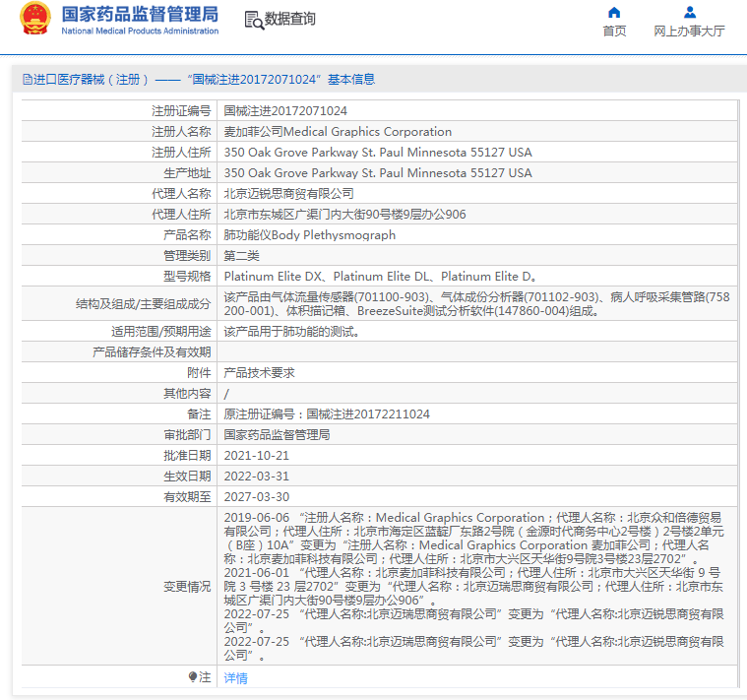Image resolution: width=747 pixels, height=700 pixels.
Task: Open the 详情 link
Action: tap(235, 678)
